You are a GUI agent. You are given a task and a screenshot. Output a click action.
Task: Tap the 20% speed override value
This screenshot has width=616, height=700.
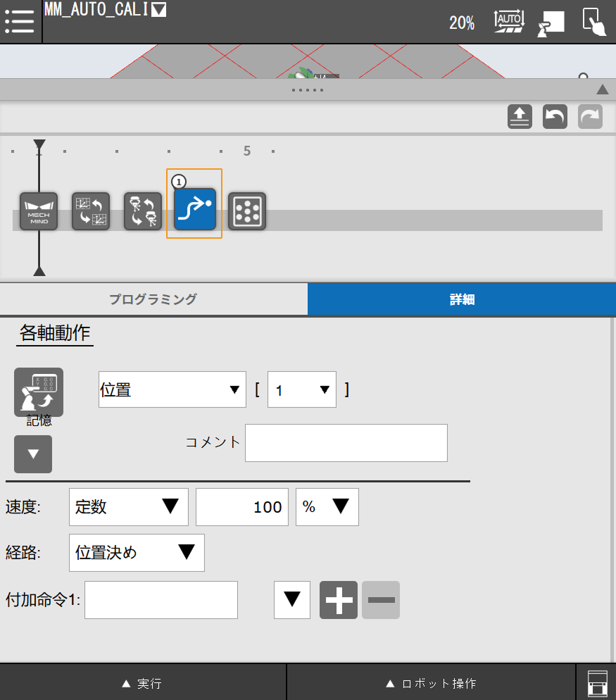[462, 23]
